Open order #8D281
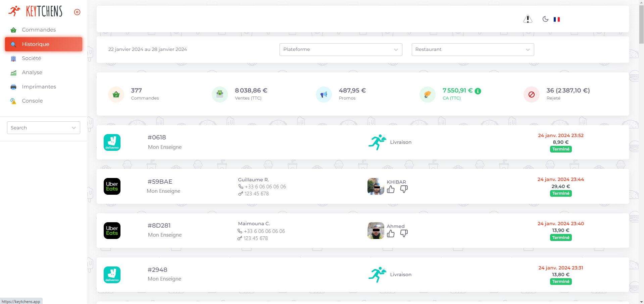The image size is (644, 304). coord(159,226)
